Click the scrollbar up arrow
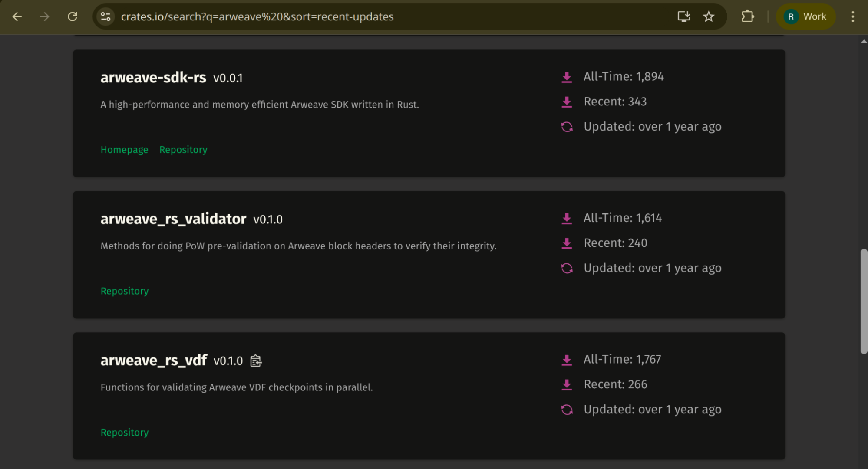The height and width of the screenshot is (469, 868). pos(864,42)
